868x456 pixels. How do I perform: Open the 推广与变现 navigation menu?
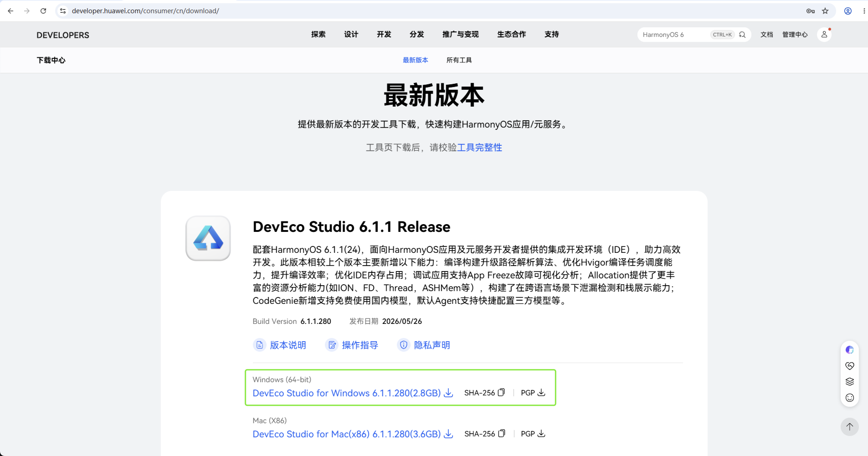click(460, 34)
